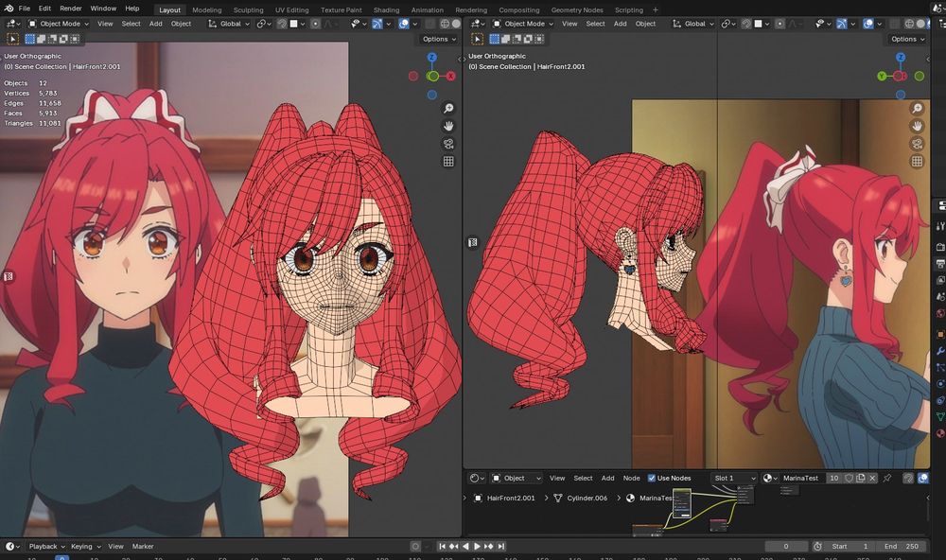The image size is (946, 560).
Task: Switch to the UV Editing workspace tab
Action: 291,9
